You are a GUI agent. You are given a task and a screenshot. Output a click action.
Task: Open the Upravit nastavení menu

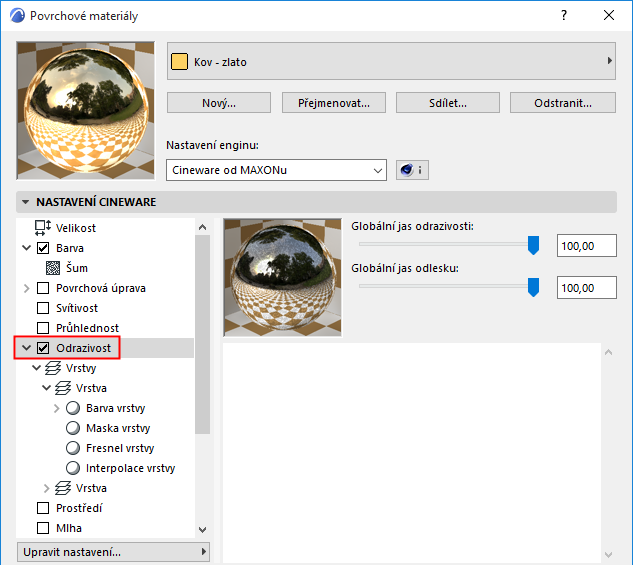113,552
